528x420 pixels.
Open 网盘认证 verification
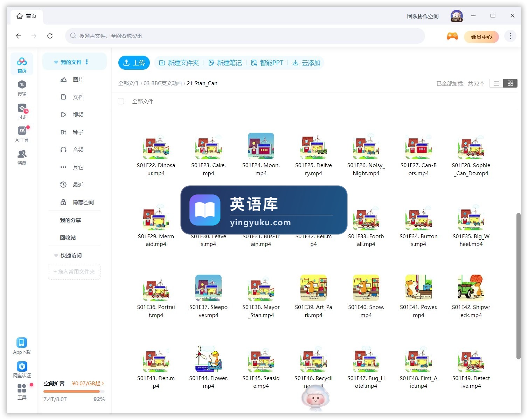click(22, 370)
